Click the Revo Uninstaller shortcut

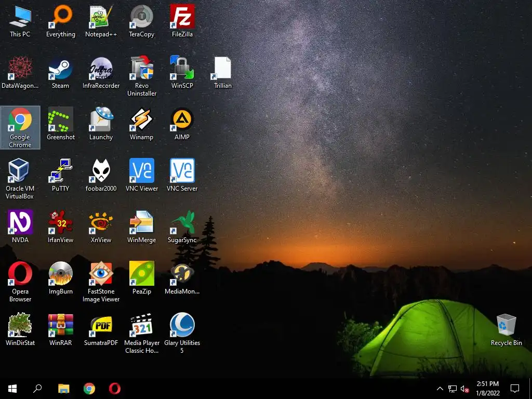[x=141, y=76]
